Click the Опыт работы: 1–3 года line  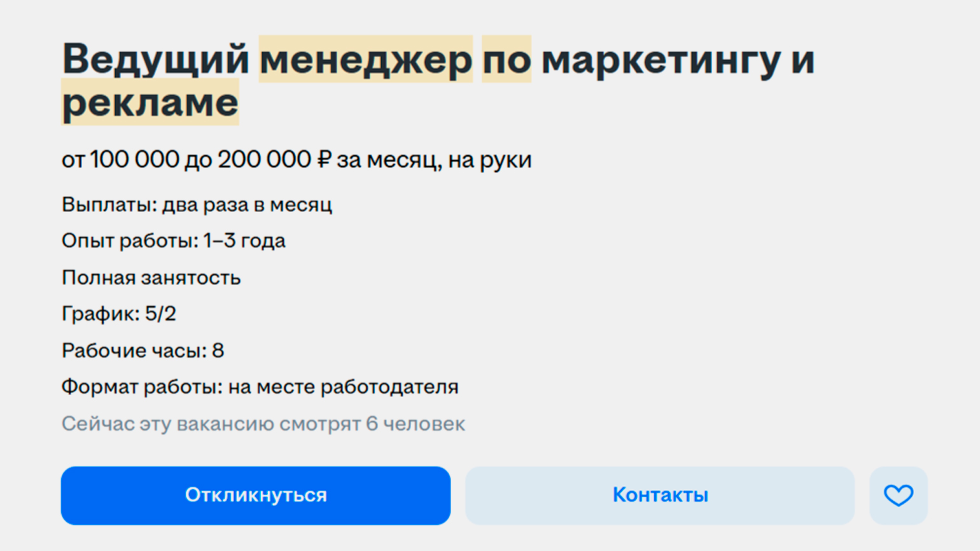(x=173, y=241)
